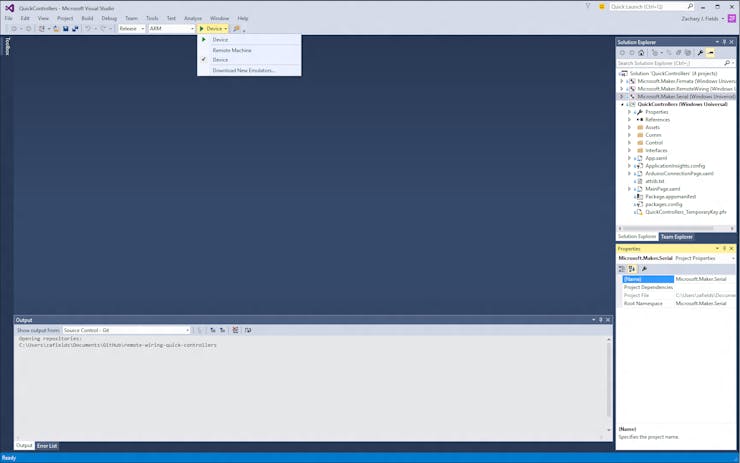Click the user account avatar icon

tap(732, 18)
